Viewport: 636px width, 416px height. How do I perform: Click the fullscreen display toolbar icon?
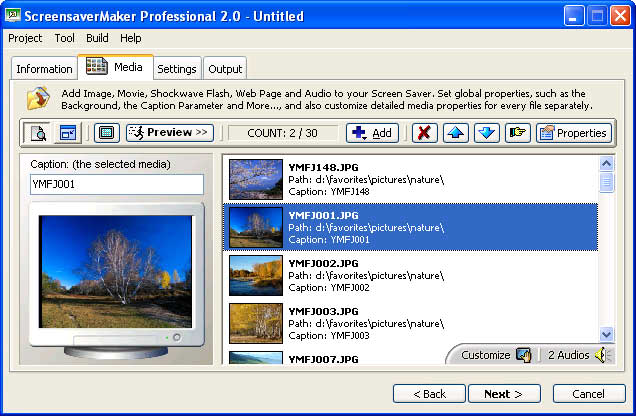(107, 133)
